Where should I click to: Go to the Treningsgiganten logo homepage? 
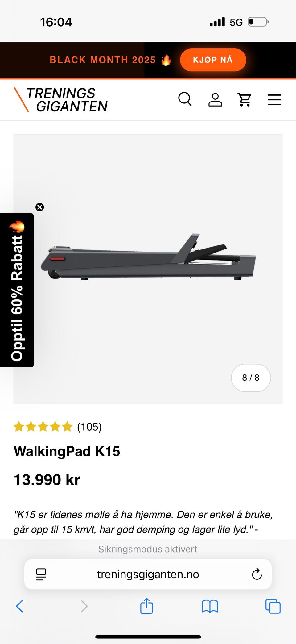click(61, 99)
